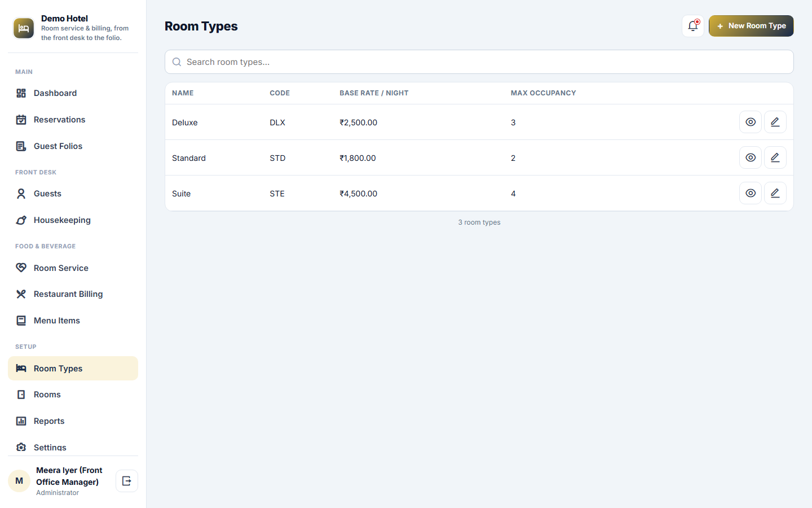Open Reports
Viewport: 812px width, 508px height.
73,421
